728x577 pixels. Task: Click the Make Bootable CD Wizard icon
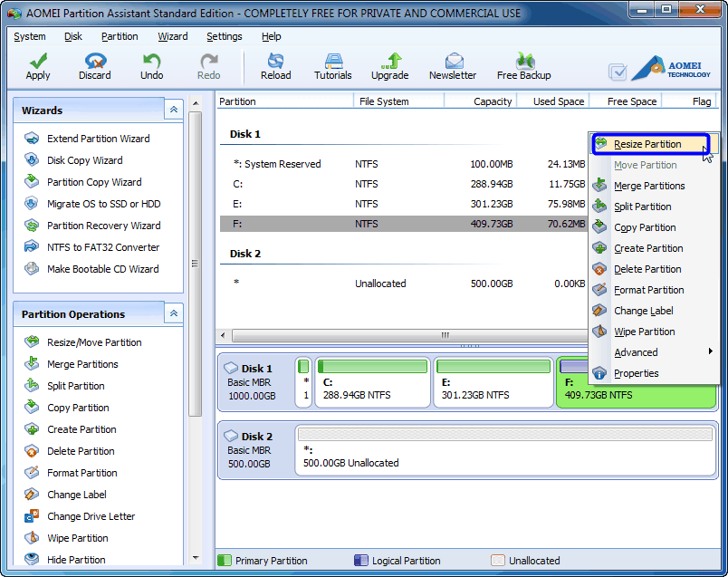pos(32,268)
